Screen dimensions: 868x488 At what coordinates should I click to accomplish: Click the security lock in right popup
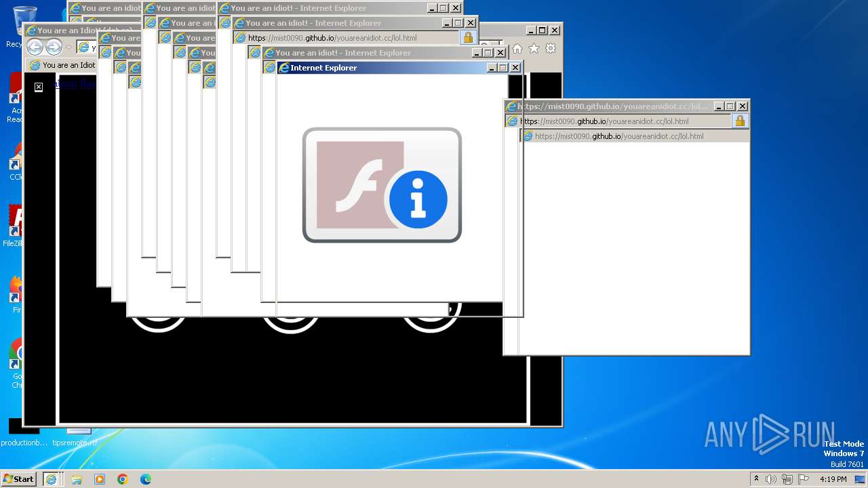(x=740, y=121)
